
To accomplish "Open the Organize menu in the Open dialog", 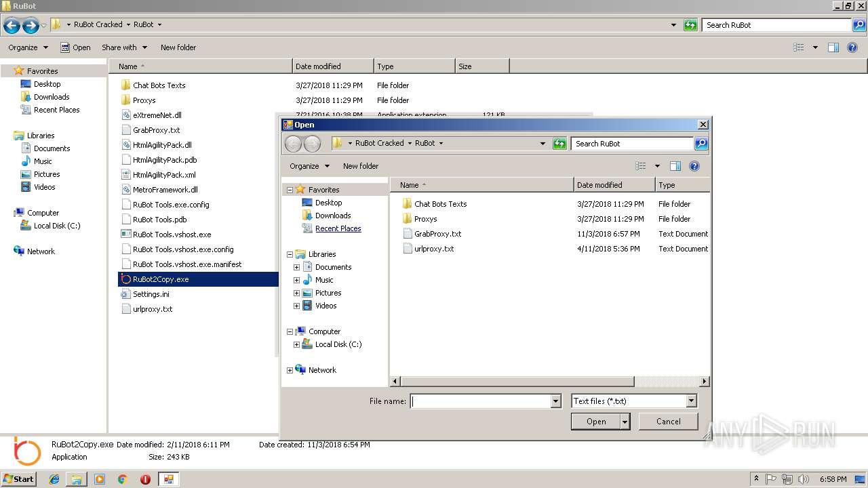I will coord(309,166).
